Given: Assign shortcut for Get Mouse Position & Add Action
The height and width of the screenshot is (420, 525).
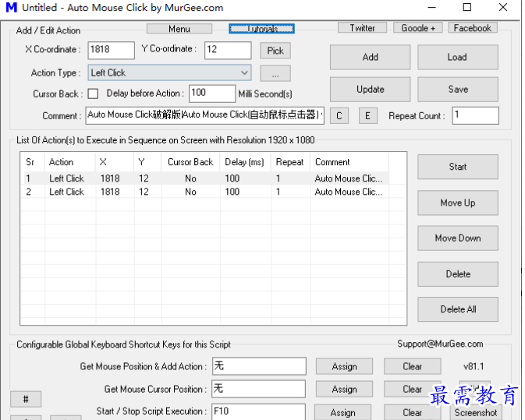Looking at the screenshot, I should tap(344, 366).
